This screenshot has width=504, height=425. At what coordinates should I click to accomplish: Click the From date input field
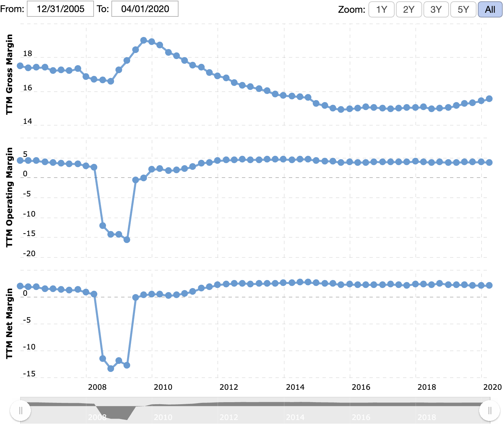pos(60,9)
